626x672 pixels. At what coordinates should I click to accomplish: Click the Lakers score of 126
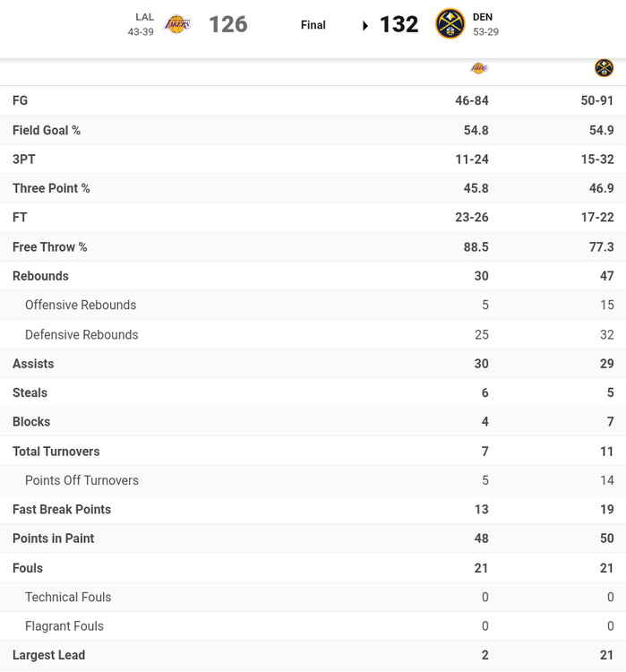point(227,24)
